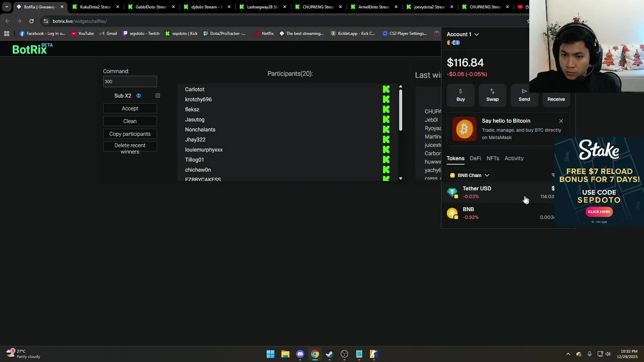This screenshot has height=362, width=644.
Task: Open File Explorer from the taskbar
Action: point(285,354)
